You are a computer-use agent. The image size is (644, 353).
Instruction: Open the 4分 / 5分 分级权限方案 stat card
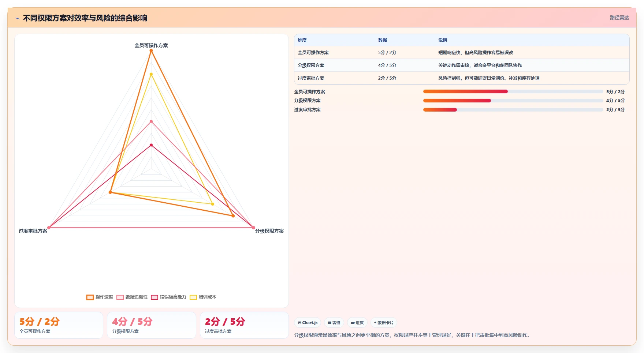[x=152, y=325]
